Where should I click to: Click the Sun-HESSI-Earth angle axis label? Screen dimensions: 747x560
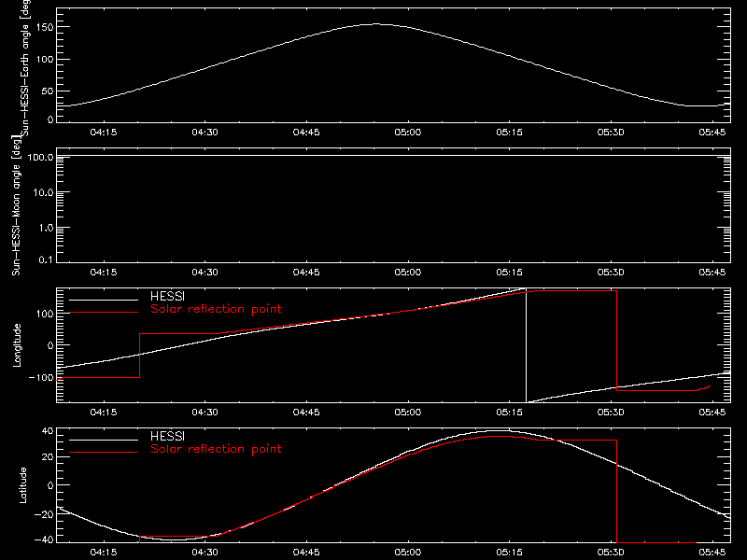click(x=25, y=68)
